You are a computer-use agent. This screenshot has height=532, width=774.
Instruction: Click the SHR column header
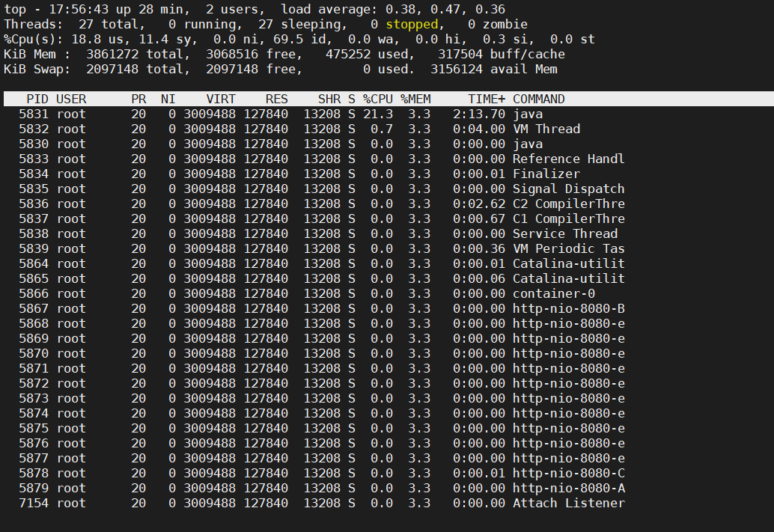tap(330, 98)
